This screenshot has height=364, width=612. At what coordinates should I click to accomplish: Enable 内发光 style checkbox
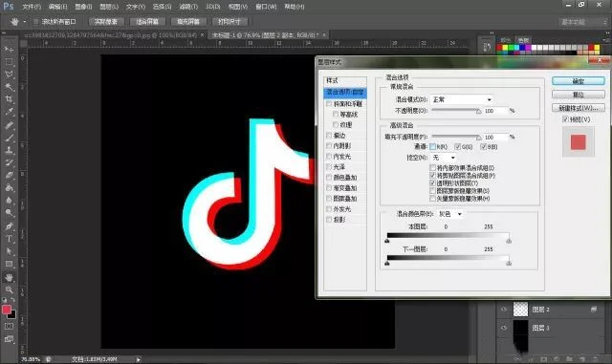(329, 157)
